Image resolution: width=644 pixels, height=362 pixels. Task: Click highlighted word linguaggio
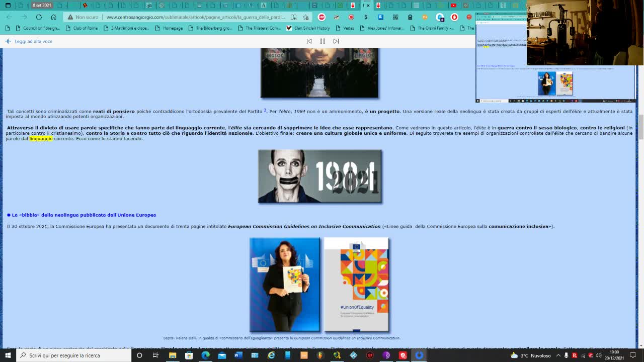[41, 138]
